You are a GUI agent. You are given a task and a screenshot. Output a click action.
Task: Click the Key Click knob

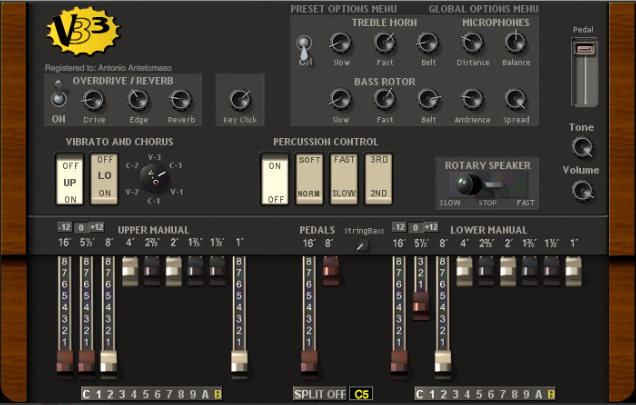(x=239, y=99)
